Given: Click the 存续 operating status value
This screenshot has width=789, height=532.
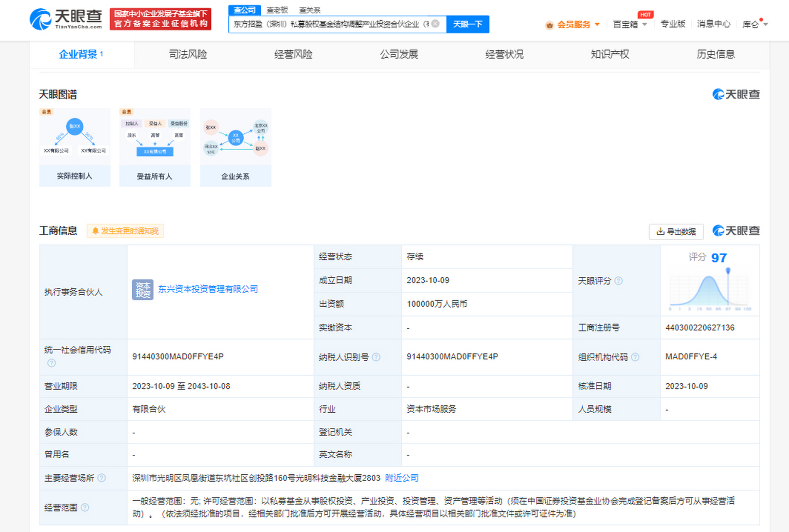Looking at the screenshot, I should [415, 256].
